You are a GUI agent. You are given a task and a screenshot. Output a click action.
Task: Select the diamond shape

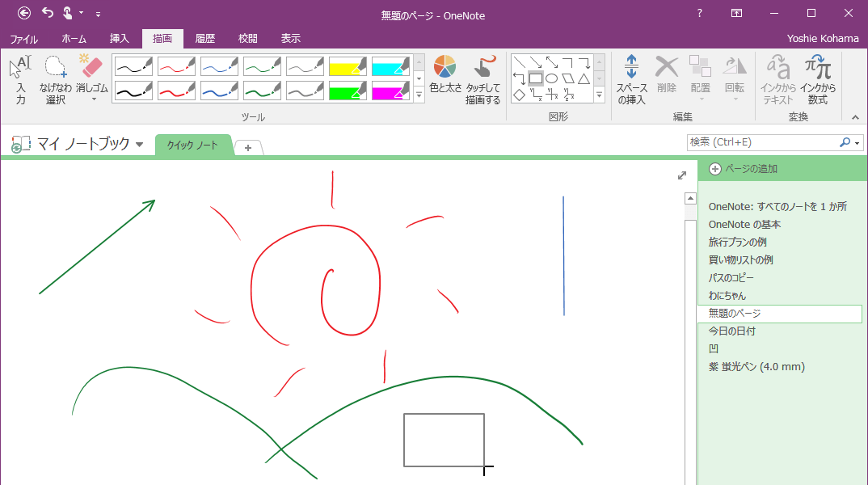point(519,95)
